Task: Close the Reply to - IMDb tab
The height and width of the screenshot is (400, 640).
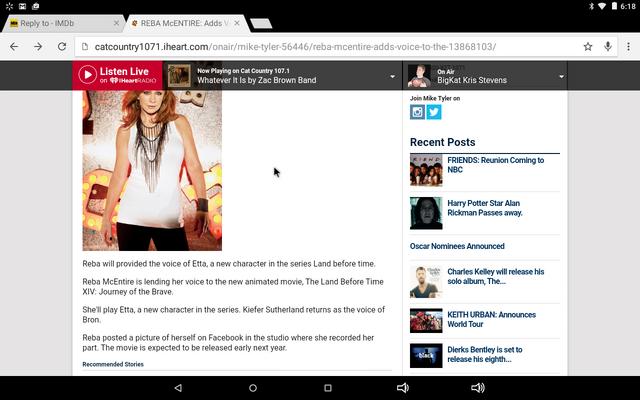Action: [x=116, y=23]
